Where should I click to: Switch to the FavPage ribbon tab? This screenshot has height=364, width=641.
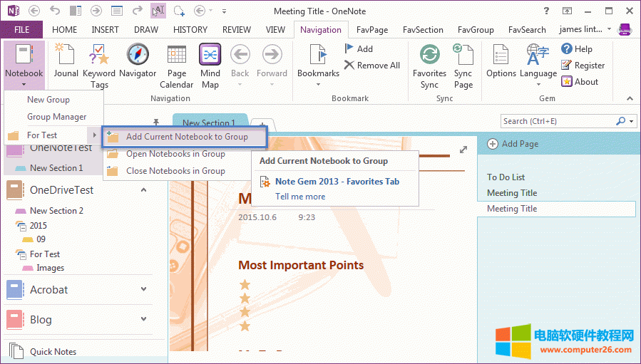pyautogui.click(x=371, y=30)
